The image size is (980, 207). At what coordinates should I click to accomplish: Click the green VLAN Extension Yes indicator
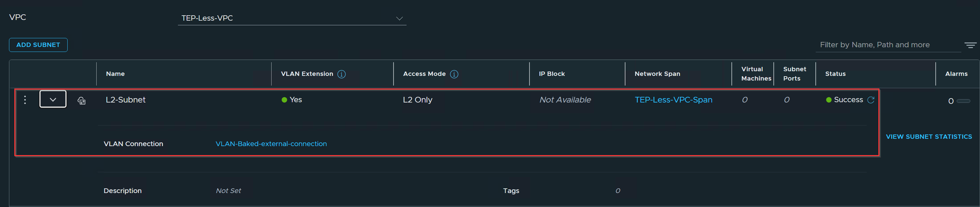284,100
